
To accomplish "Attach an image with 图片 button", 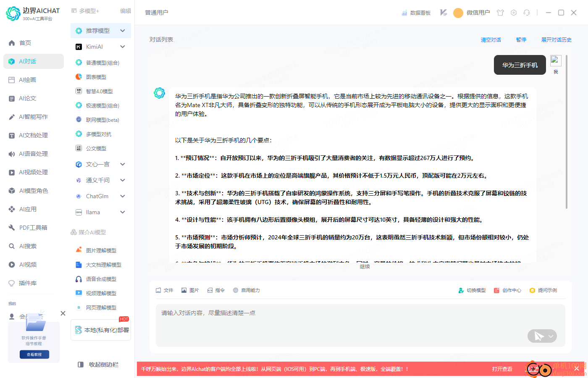I will click(190, 290).
